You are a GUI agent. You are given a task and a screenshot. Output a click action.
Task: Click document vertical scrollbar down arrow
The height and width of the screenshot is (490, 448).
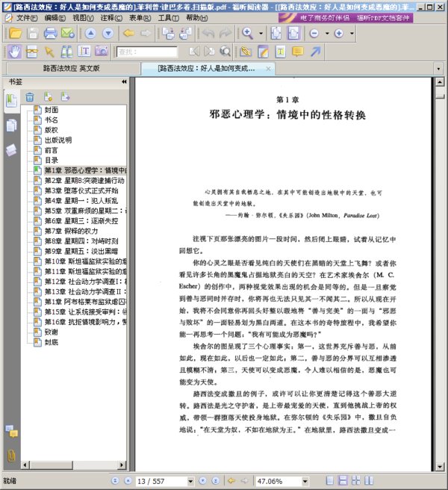coord(440,467)
